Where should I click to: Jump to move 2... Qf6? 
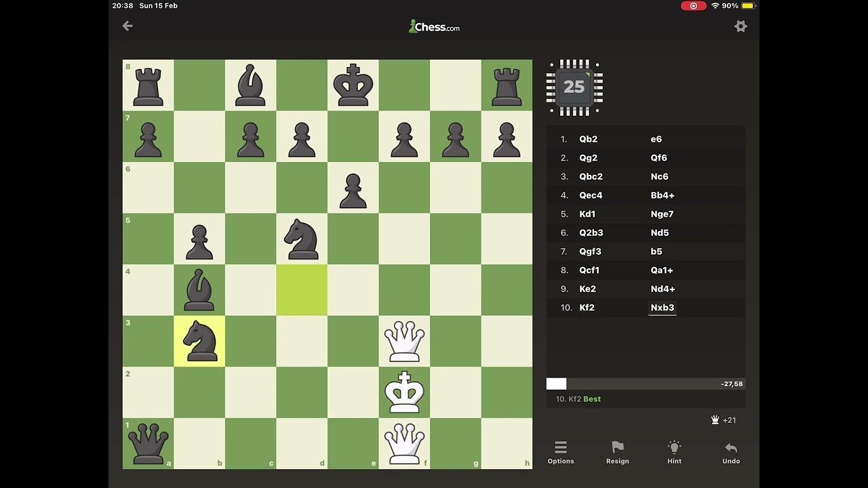[x=659, y=158]
